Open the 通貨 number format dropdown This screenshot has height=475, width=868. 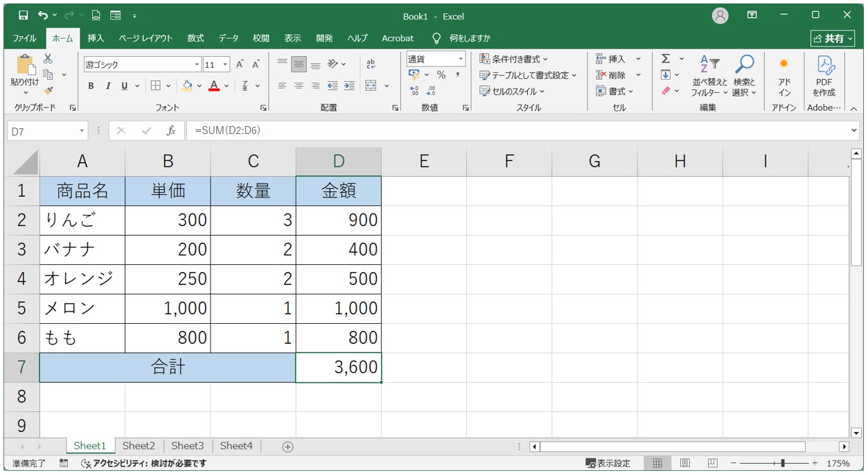(460, 59)
